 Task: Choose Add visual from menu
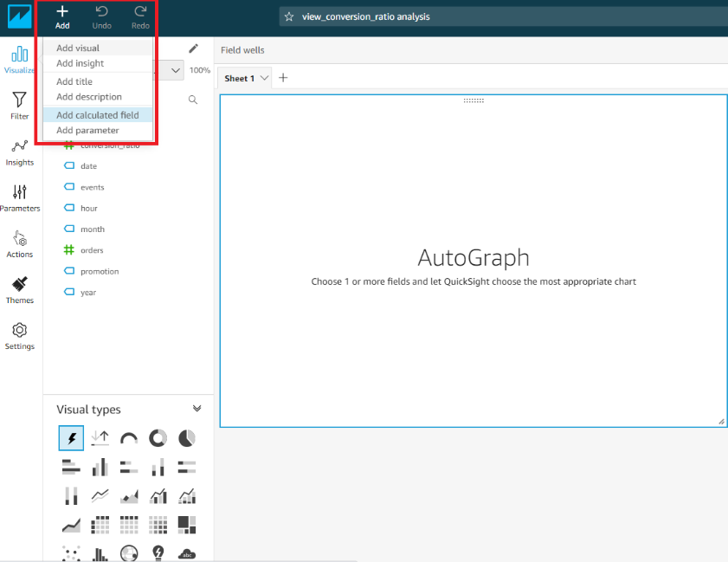(x=98, y=48)
